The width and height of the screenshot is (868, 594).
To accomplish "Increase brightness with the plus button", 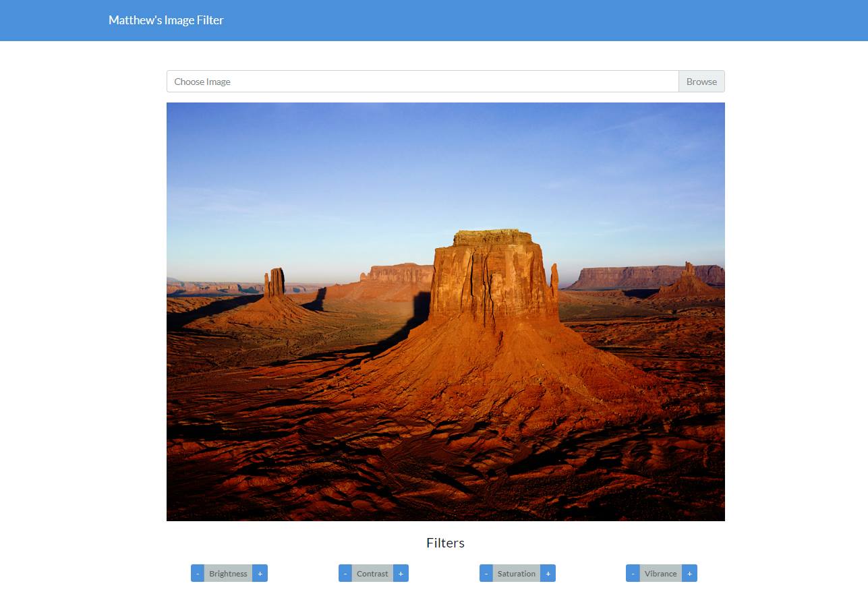I will tap(260, 573).
